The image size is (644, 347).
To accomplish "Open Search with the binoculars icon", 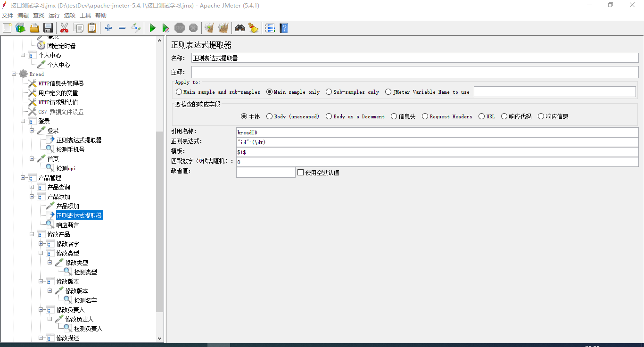I will click(240, 28).
